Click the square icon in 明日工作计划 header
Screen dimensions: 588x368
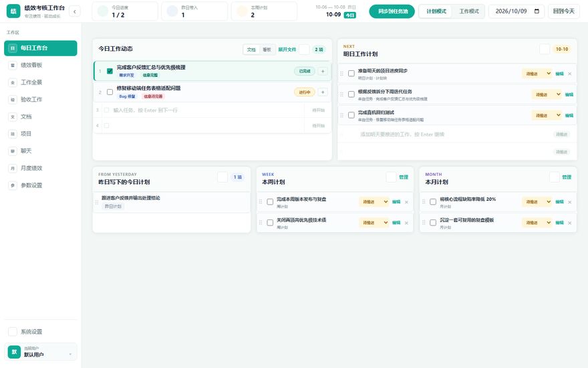click(x=544, y=50)
